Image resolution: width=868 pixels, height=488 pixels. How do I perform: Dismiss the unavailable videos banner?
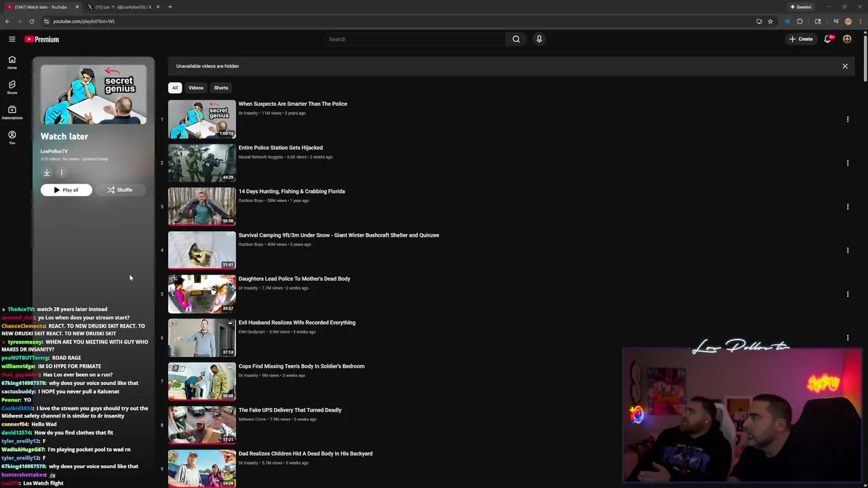click(x=845, y=66)
